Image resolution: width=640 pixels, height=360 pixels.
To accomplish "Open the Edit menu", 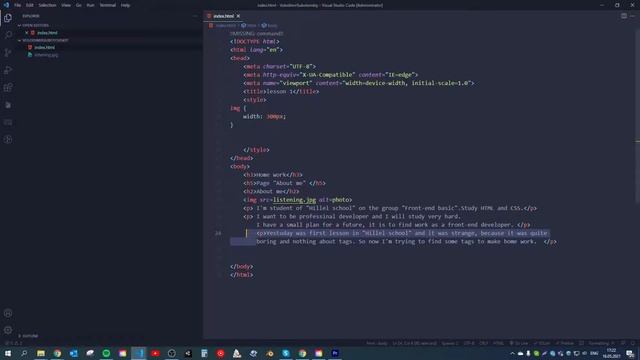I will pyautogui.click(x=30, y=5).
